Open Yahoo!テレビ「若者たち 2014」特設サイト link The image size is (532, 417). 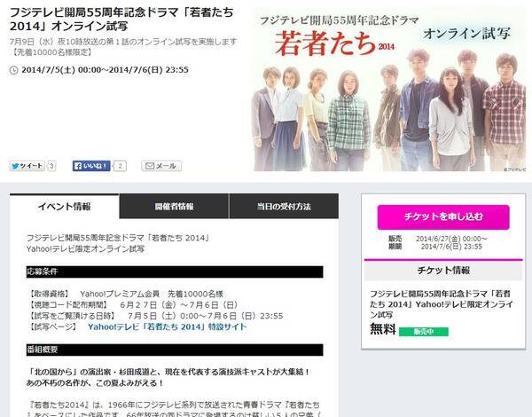[x=168, y=327]
